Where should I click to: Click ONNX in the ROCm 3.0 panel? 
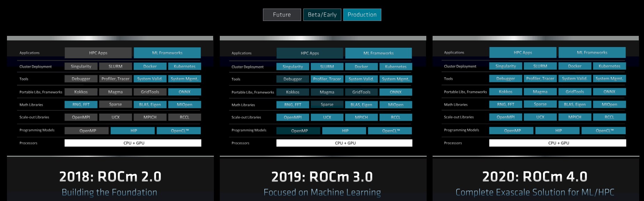point(396,92)
